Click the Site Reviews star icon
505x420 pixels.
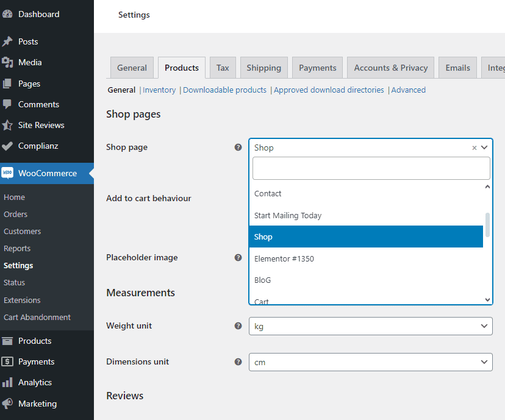7,125
